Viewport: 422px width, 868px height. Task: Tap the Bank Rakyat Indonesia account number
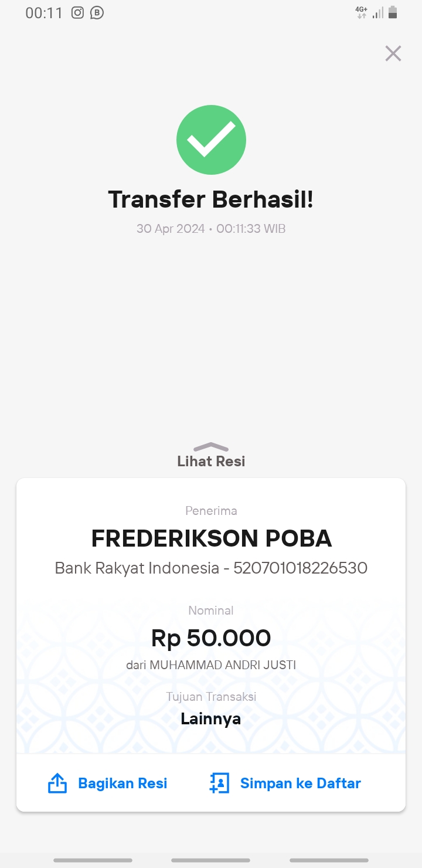pyautogui.click(x=300, y=568)
